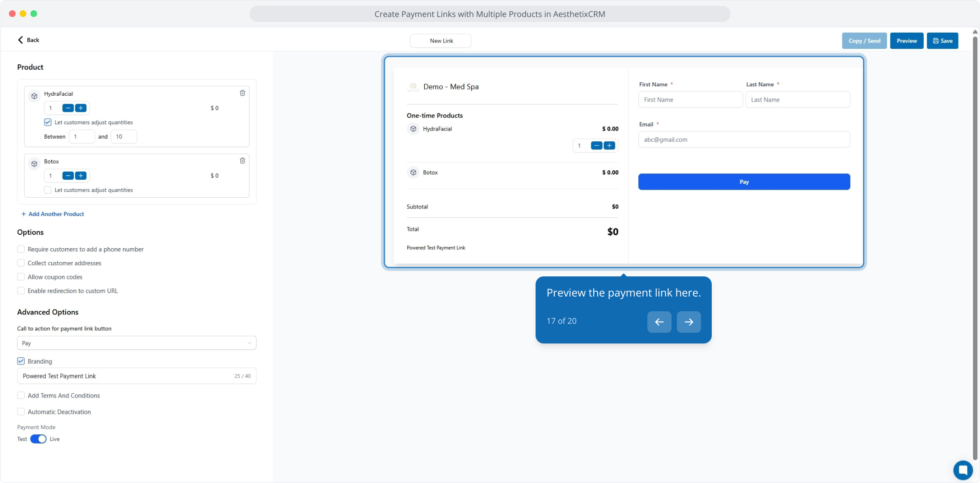Check Allow coupon codes option

click(21, 277)
